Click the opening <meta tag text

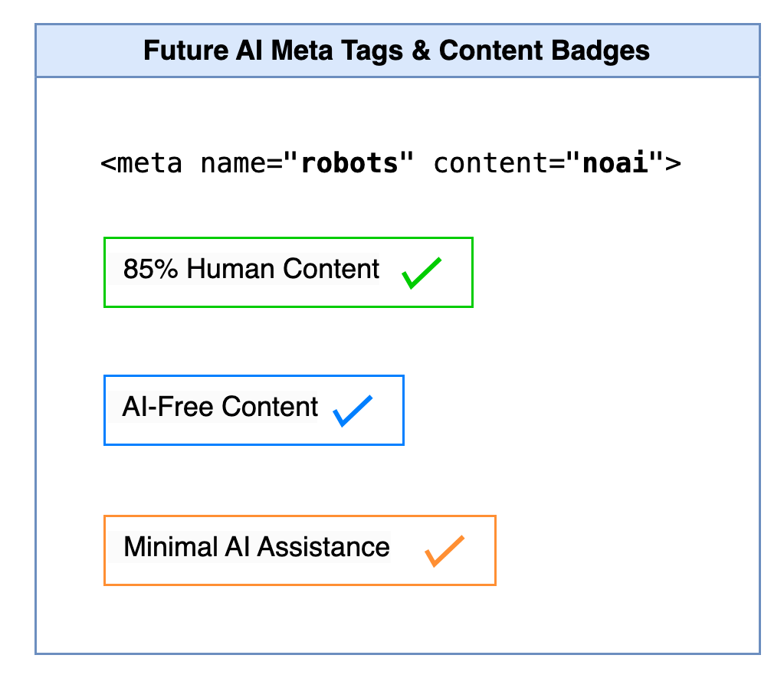(142, 163)
